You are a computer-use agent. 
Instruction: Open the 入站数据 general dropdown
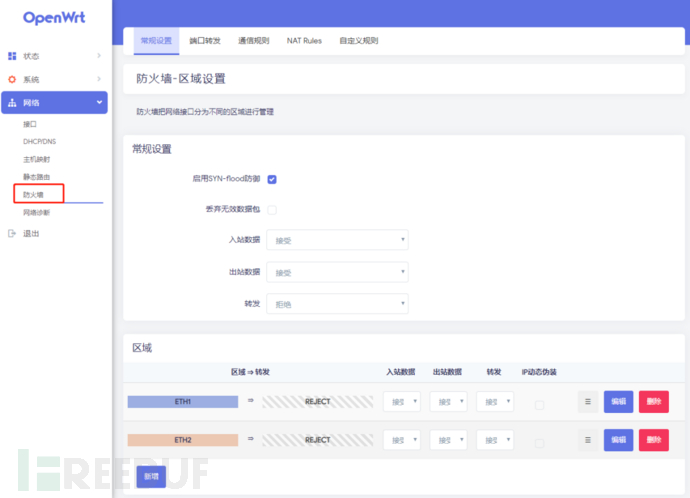pyautogui.click(x=338, y=240)
